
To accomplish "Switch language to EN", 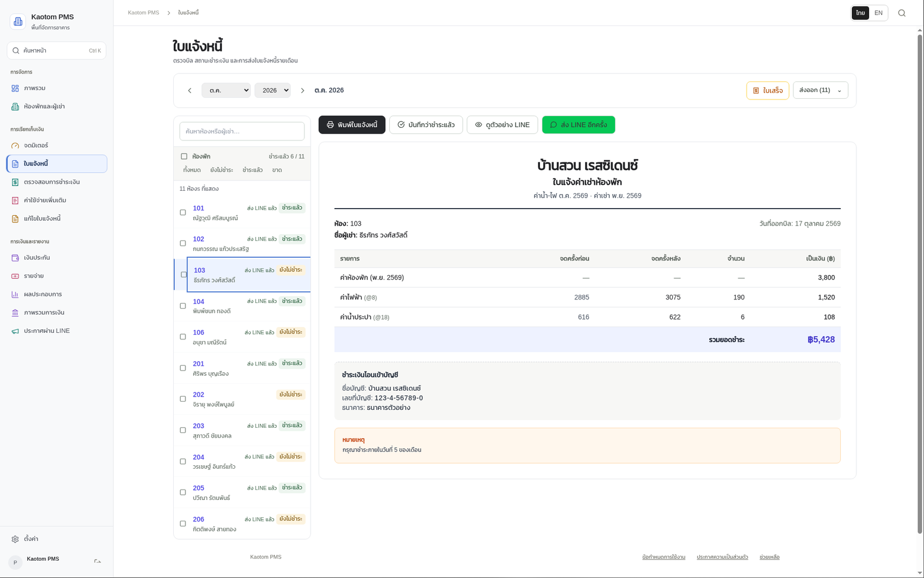I will pyautogui.click(x=878, y=13).
